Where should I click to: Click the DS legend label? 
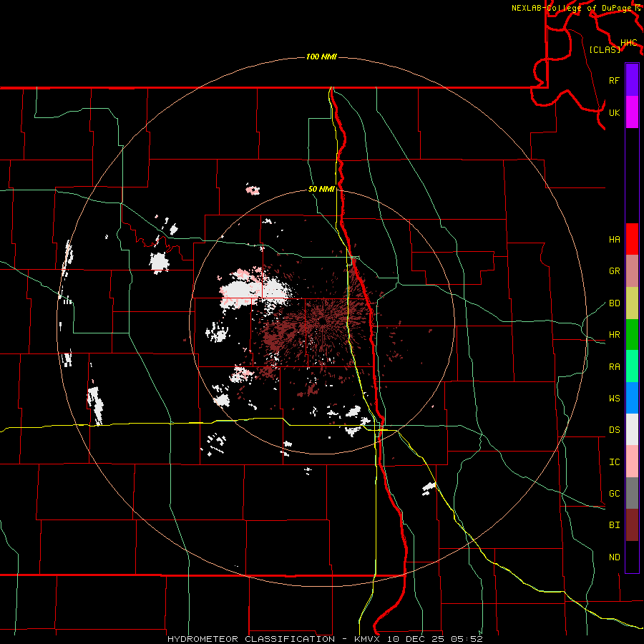point(614,430)
